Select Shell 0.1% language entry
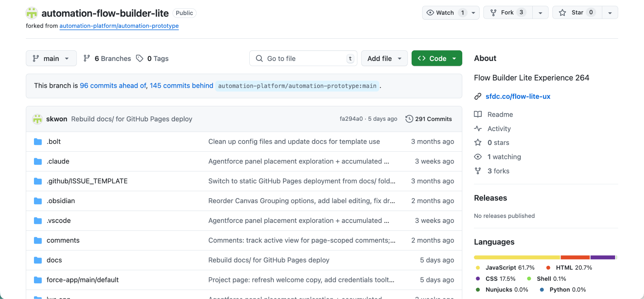 click(547, 279)
